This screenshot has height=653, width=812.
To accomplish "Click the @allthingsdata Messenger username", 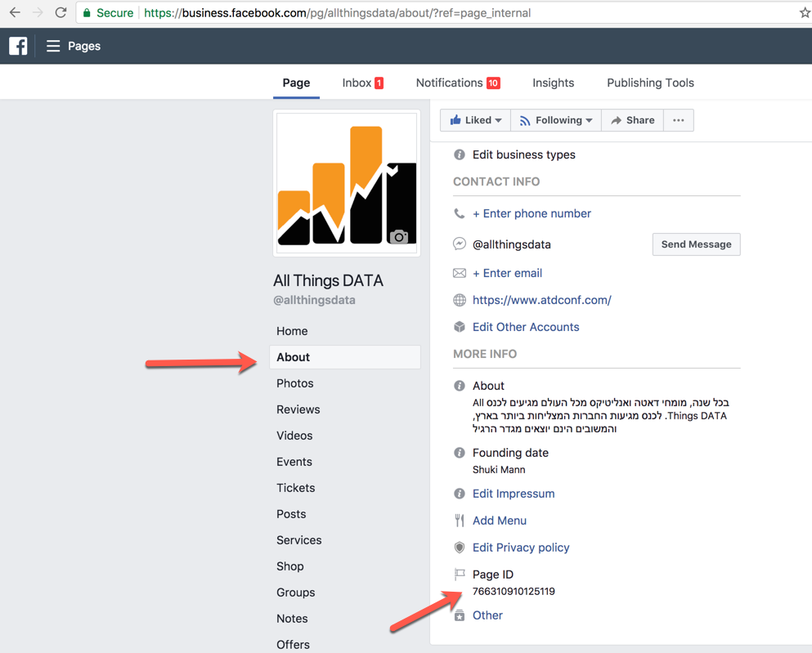I will pyautogui.click(x=512, y=244).
